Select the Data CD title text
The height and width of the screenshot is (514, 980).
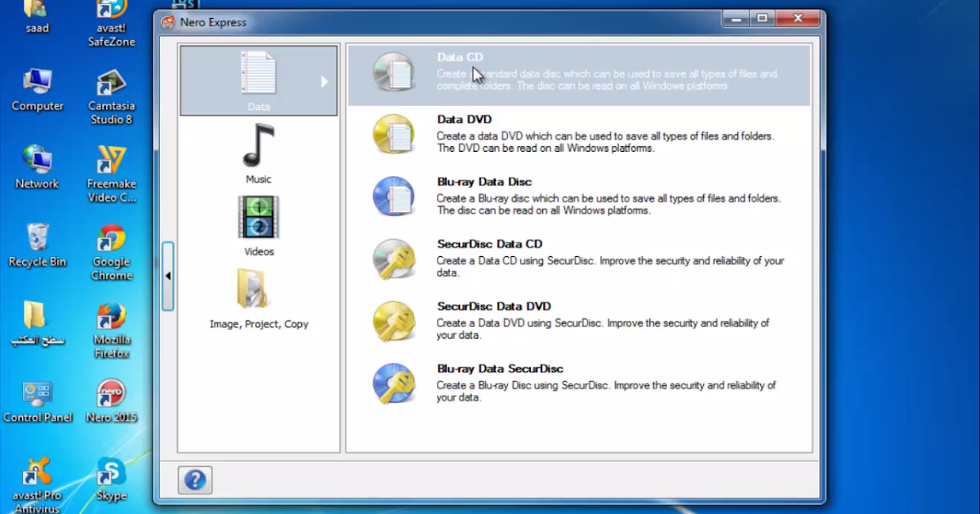tap(460, 57)
